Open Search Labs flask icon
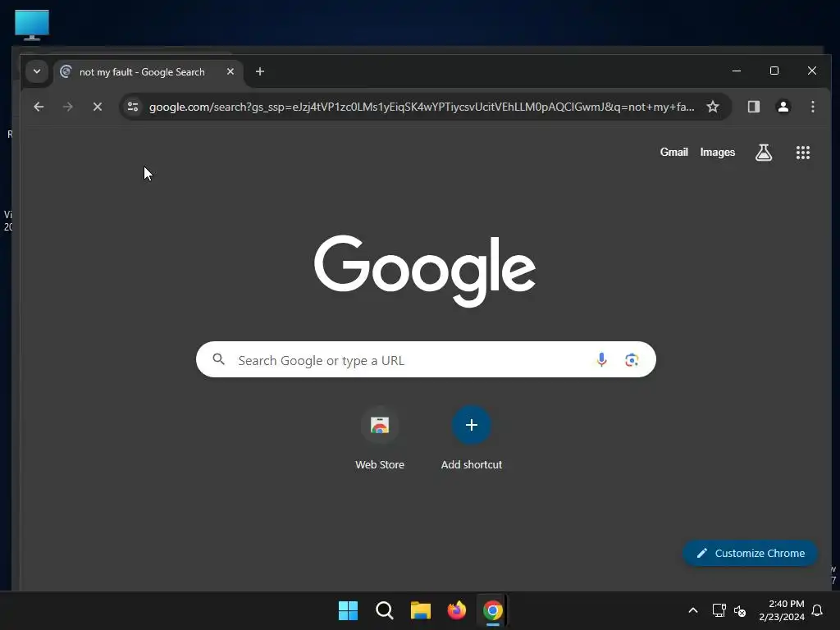 click(x=764, y=153)
